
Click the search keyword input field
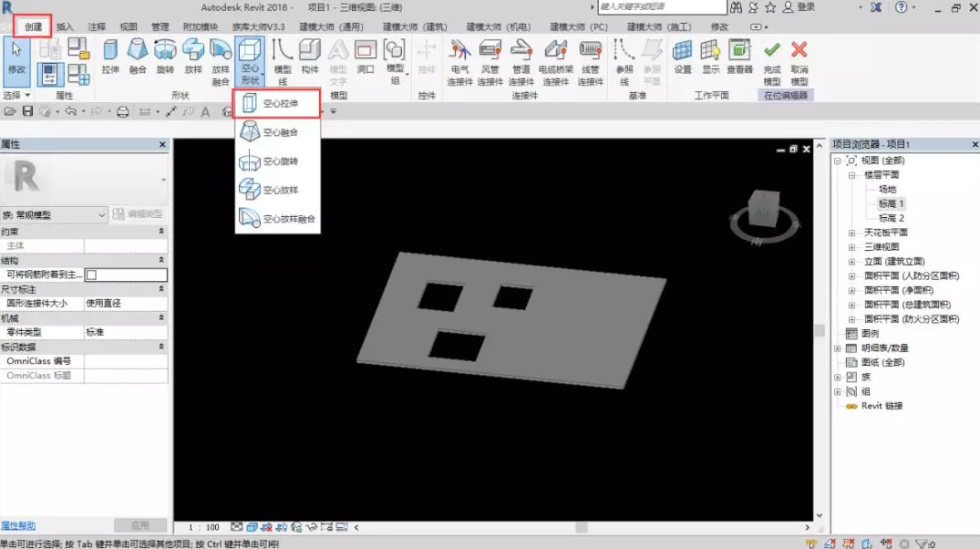click(661, 7)
